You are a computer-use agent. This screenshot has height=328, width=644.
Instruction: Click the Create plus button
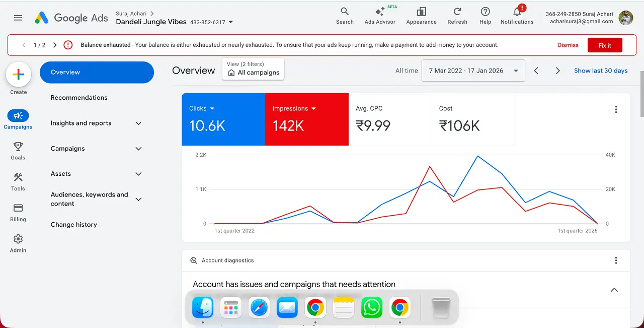pyautogui.click(x=18, y=75)
